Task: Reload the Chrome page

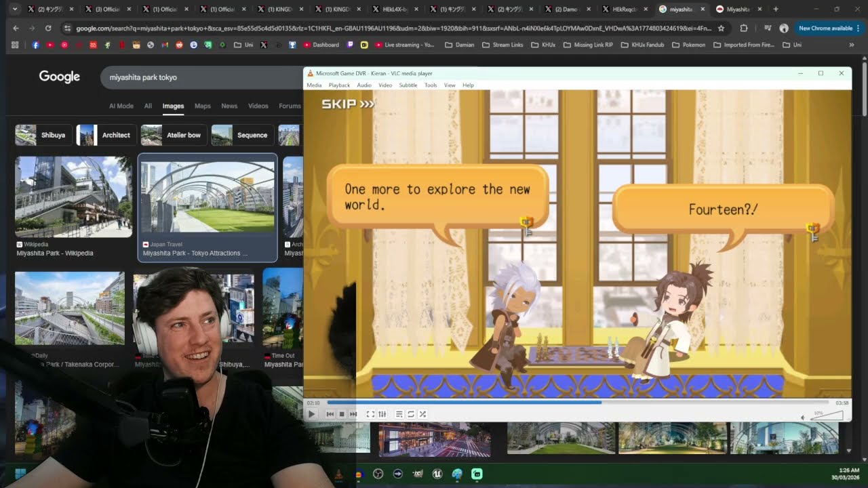Action: [48, 28]
